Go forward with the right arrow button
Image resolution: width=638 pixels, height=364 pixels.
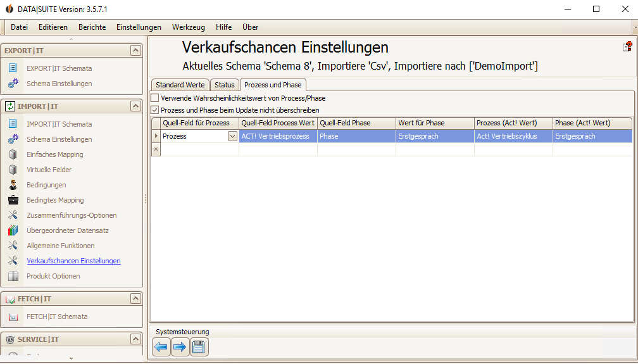pos(180,348)
